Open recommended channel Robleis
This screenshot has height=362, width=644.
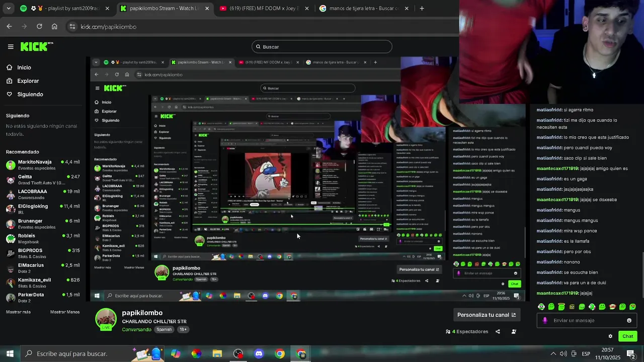[43, 238]
